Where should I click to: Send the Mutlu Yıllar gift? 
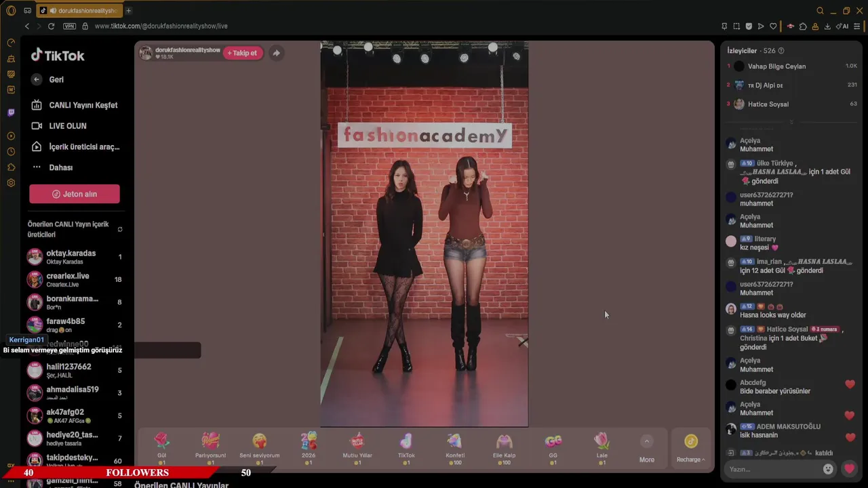[x=357, y=448]
